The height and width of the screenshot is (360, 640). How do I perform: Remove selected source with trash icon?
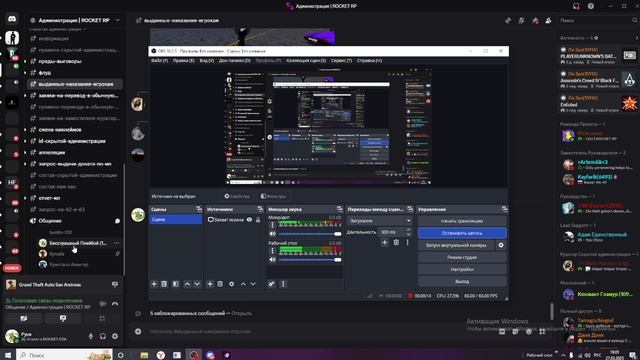tap(220, 284)
